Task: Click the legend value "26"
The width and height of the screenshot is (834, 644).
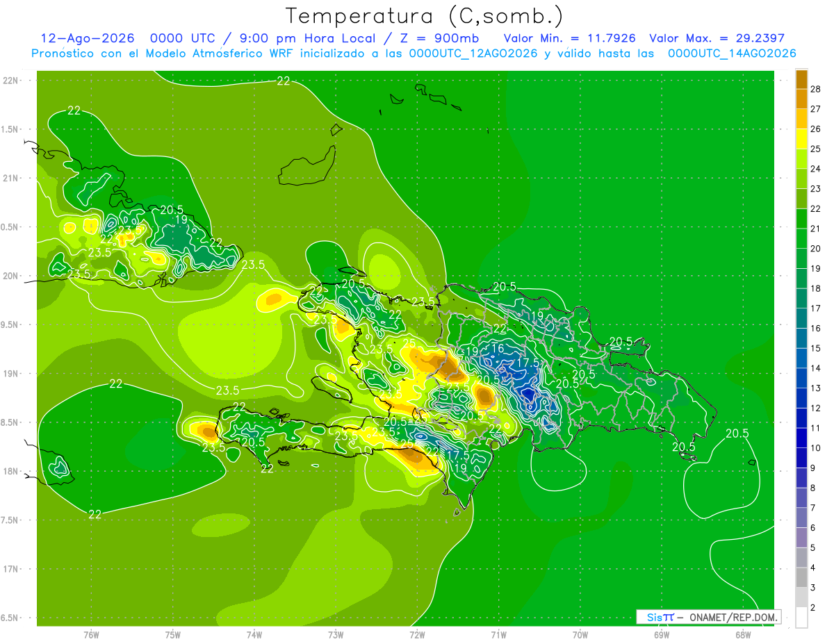Action: 817,129
